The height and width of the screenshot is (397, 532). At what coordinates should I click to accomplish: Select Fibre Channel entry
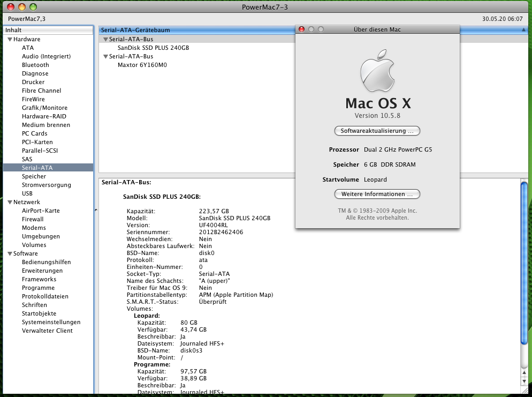coord(41,91)
